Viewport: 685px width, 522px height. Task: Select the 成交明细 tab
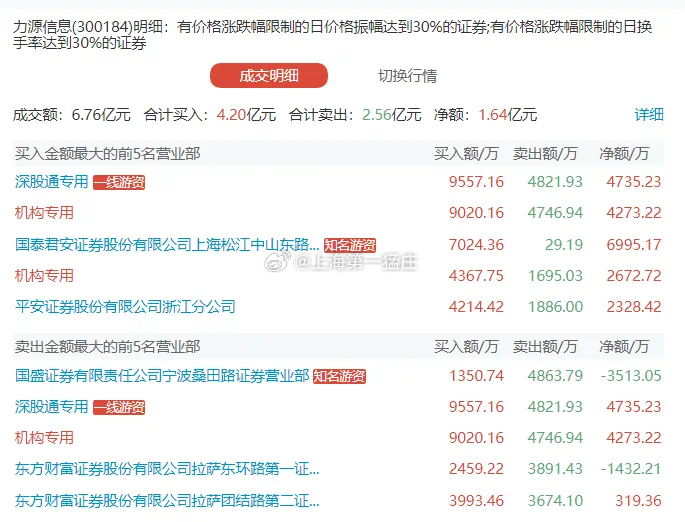pos(269,76)
